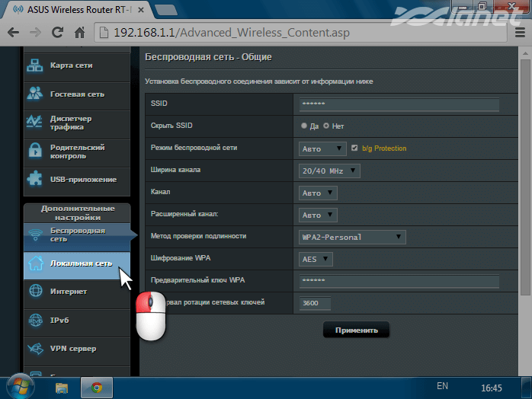Open Chrome from the Windows taskbar
The image size is (532, 399).
coord(97,387)
